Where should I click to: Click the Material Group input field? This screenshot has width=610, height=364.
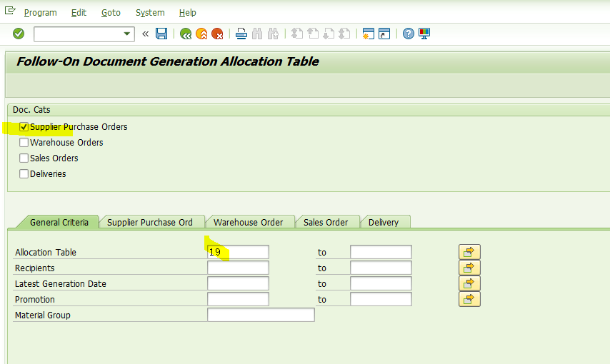pos(261,315)
